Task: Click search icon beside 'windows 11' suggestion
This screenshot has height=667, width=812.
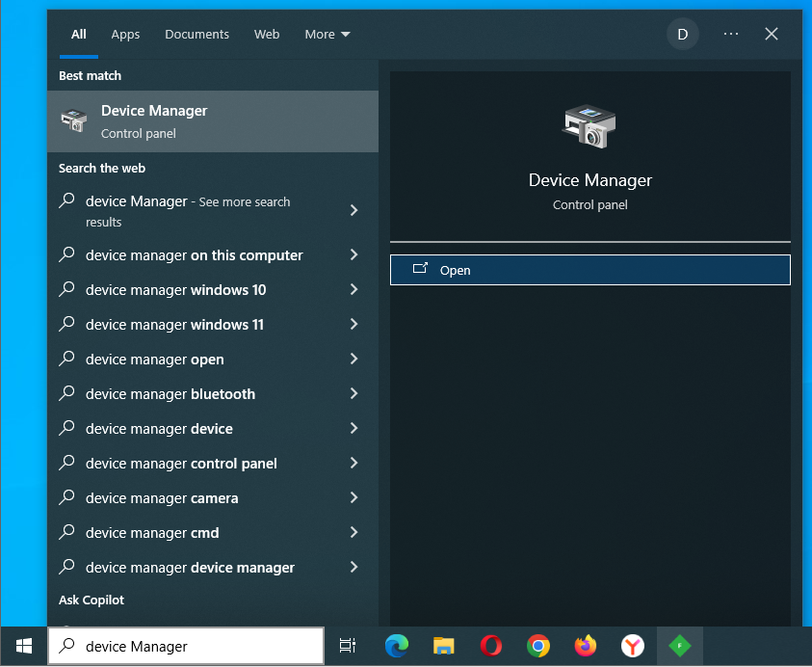Action: tap(66, 324)
